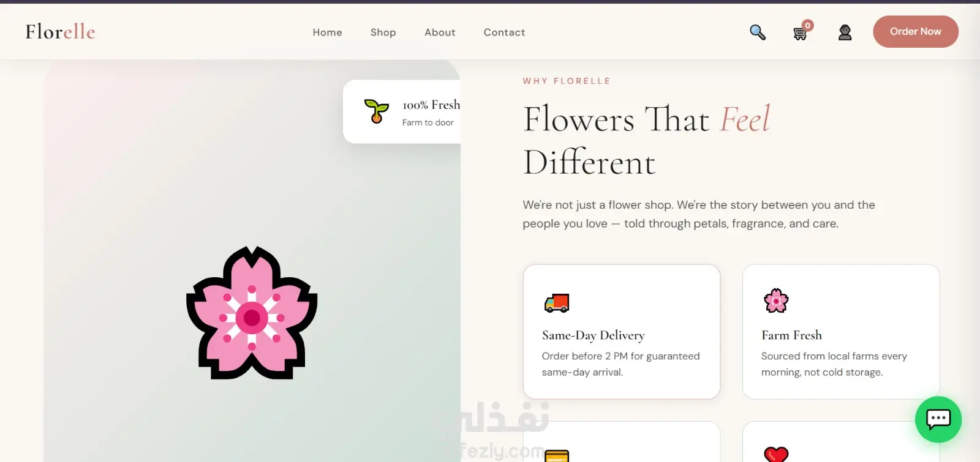Open the green chat widget
Image resolution: width=980 pixels, height=462 pixels.
pos(938,419)
